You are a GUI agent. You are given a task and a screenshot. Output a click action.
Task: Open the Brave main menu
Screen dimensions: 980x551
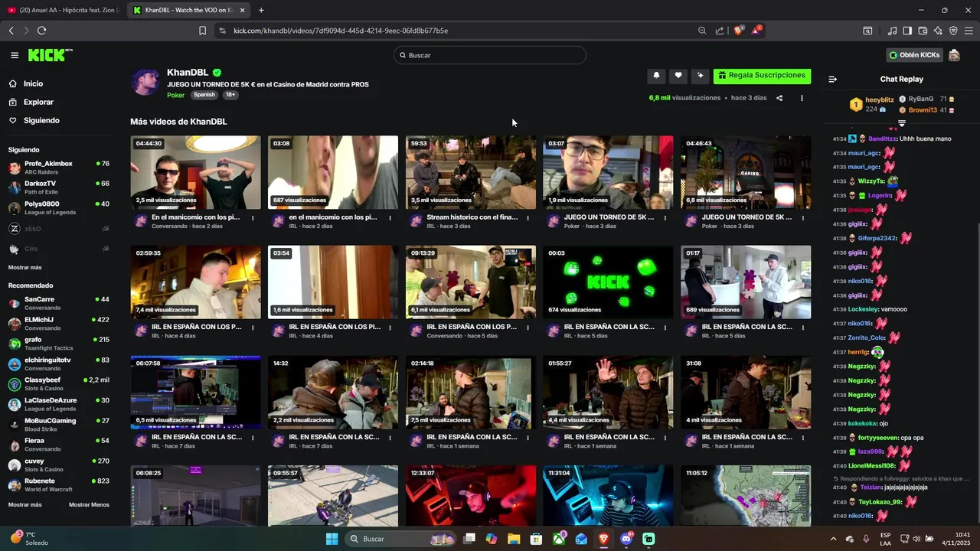click(x=969, y=31)
